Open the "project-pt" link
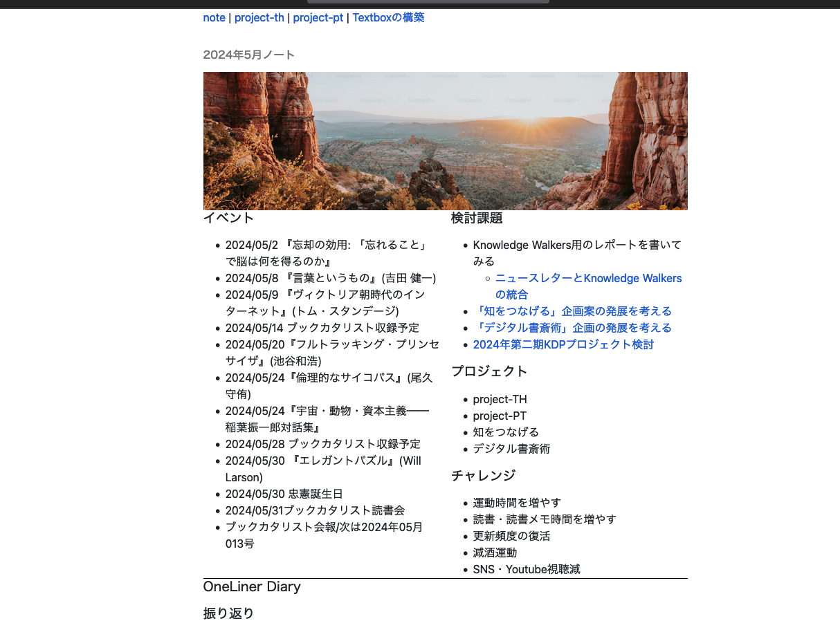The width and height of the screenshot is (840, 630). (318, 17)
